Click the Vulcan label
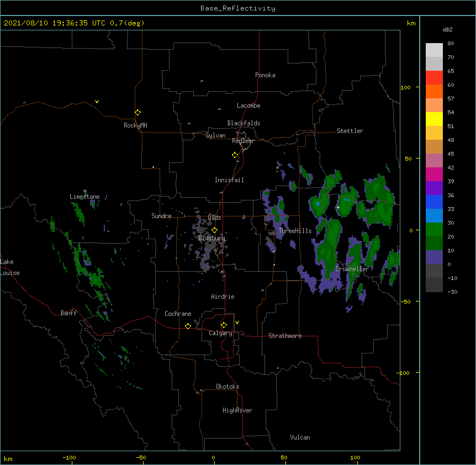Screen dimensions: 476x465 click(300, 437)
